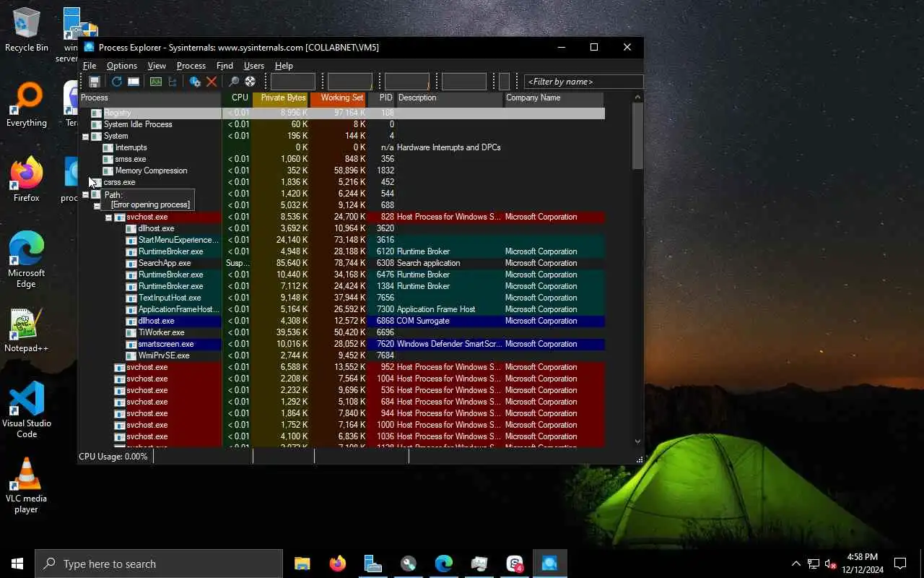The width and height of the screenshot is (924, 578).
Task: Sort by the Company Name column header
Action: [x=554, y=98]
